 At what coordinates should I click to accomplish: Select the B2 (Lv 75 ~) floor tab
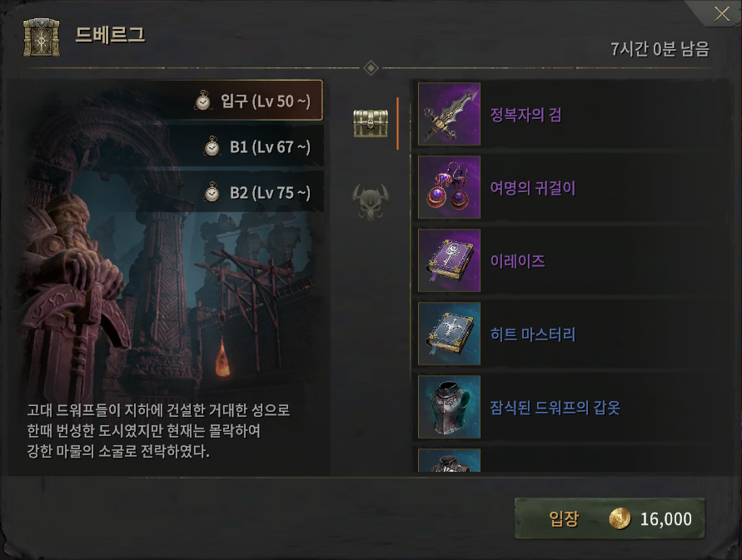[242, 192]
